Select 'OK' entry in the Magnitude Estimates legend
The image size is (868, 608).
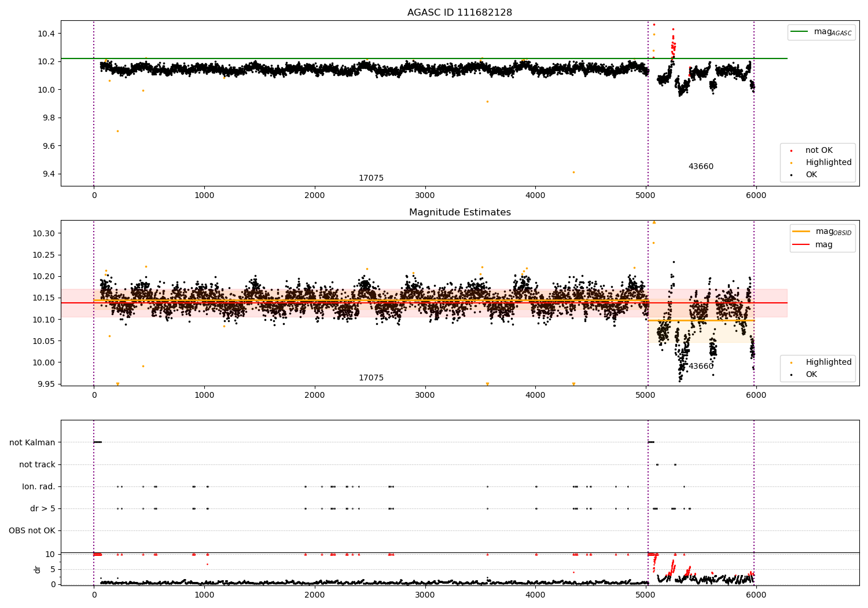click(x=811, y=375)
